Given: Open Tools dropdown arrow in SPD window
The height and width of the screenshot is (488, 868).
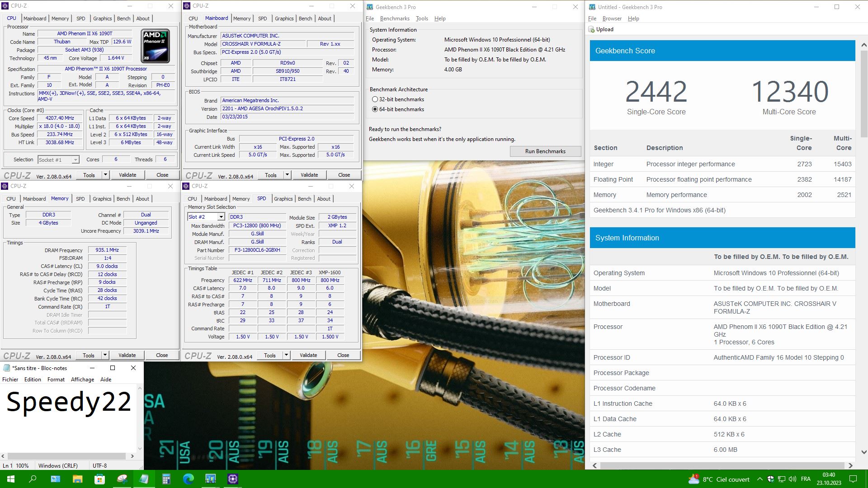Looking at the screenshot, I should click(286, 355).
